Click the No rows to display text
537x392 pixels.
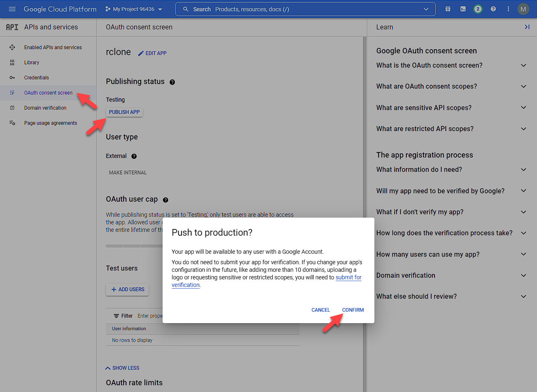point(132,340)
